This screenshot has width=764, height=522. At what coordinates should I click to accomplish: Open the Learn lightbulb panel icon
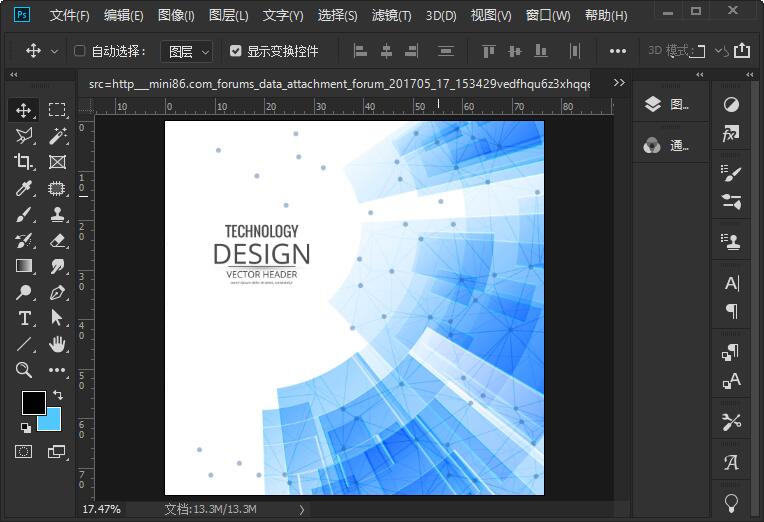coord(731,503)
